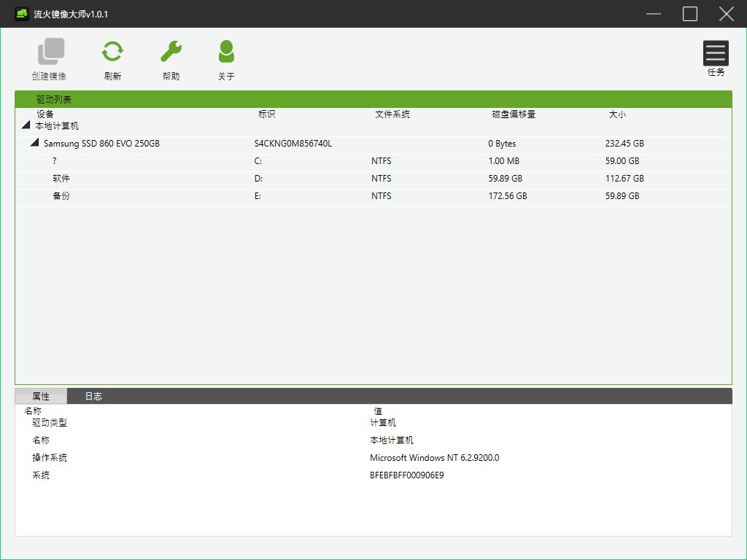747x560 pixels.
Task: Switch to the 日志 tab
Action: (x=93, y=396)
